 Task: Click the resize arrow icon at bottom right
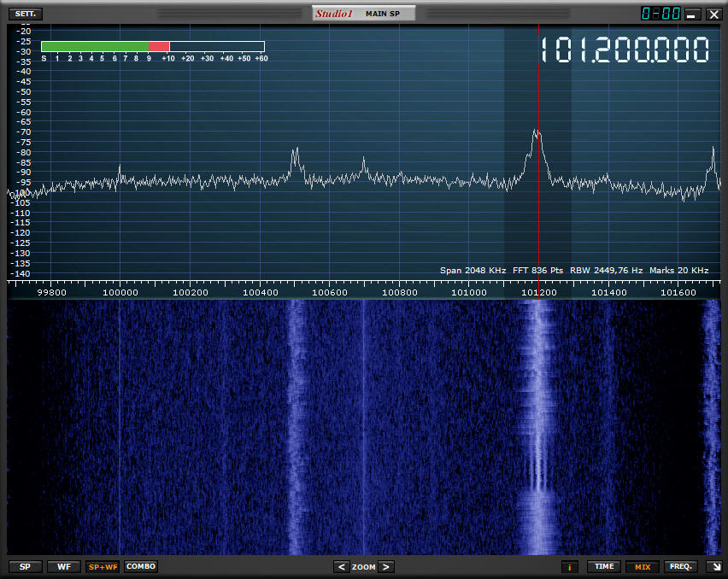point(715,566)
